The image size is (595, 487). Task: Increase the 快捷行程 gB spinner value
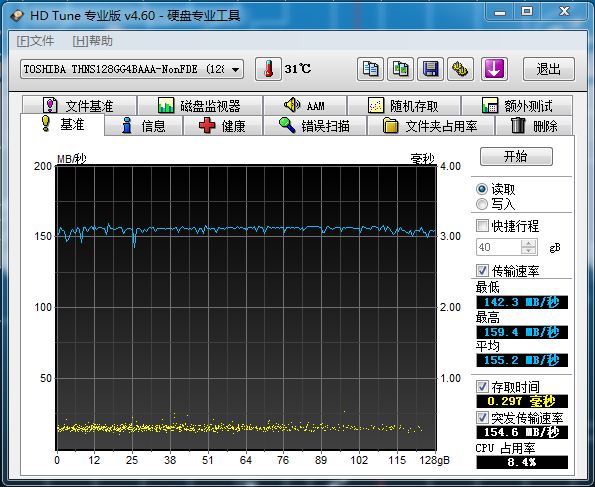click(529, 243)
